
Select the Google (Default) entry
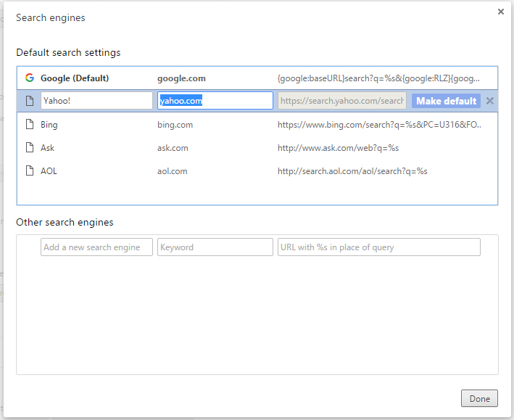75,78
